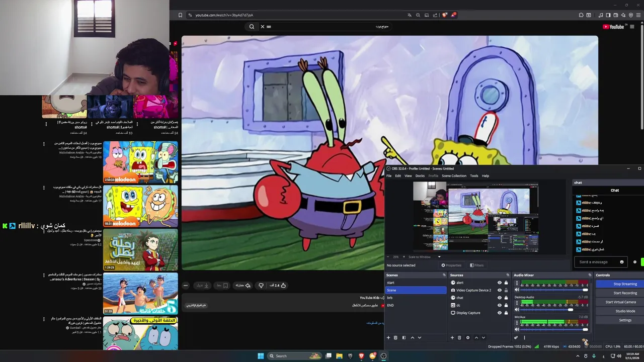Remove selected source with trash icon
The height and width of the screenshot is (362, 644).
pyautogui.click(x=459, y=338)
